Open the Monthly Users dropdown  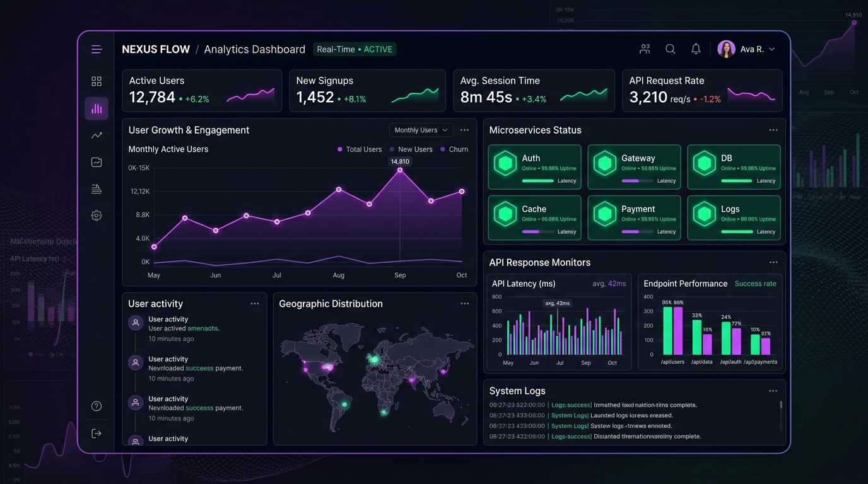421,130
